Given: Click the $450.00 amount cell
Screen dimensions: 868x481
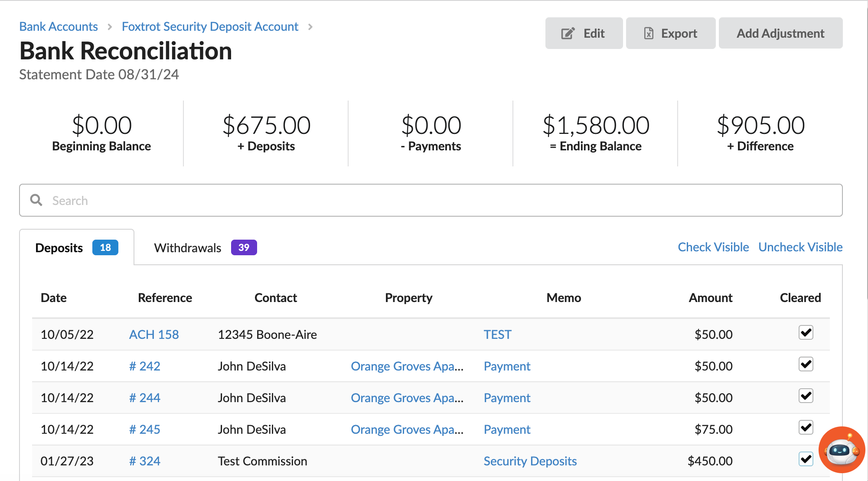Looking at the screenshot, I should pyautogui.click(x=710, y=461).
